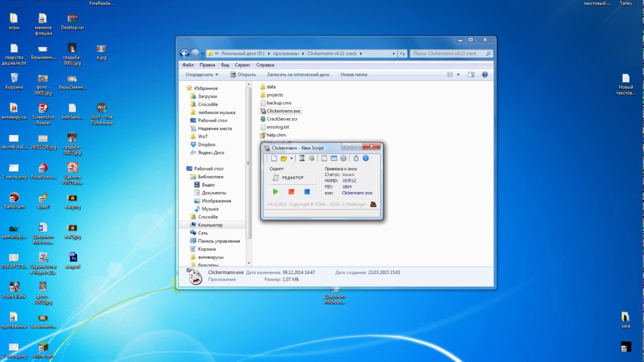644x362 pixels.
Task: Open Clickermann settings gear
Action: (344, 158)
